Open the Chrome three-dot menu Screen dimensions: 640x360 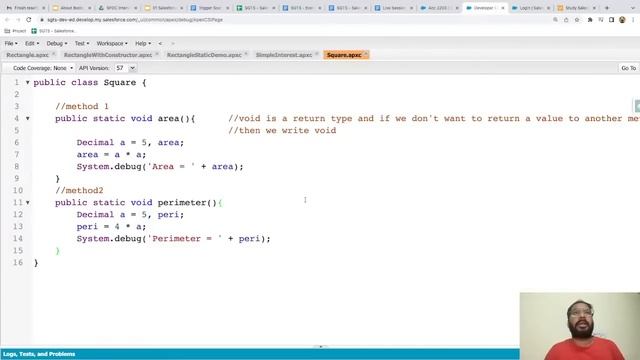(633, 20)
